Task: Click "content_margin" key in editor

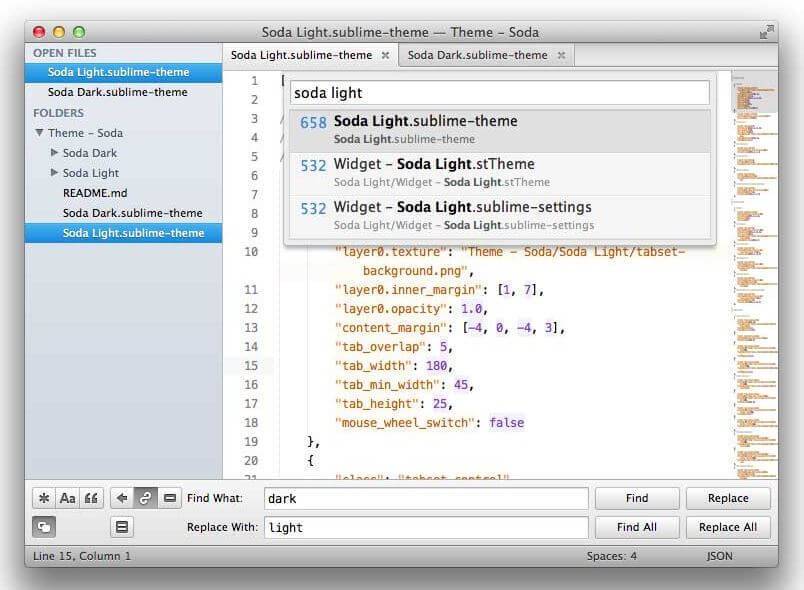Action: click(x=391, y=328)
